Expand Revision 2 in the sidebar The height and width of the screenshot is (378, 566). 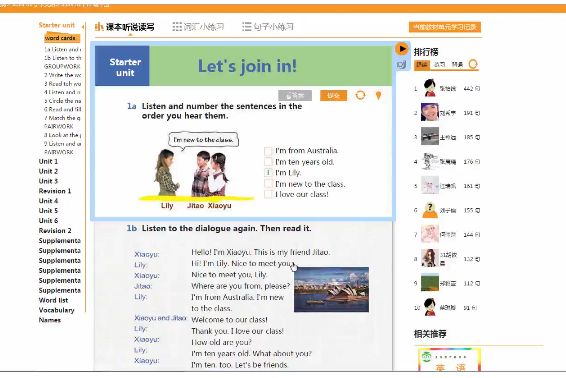(x=55, y=230)
